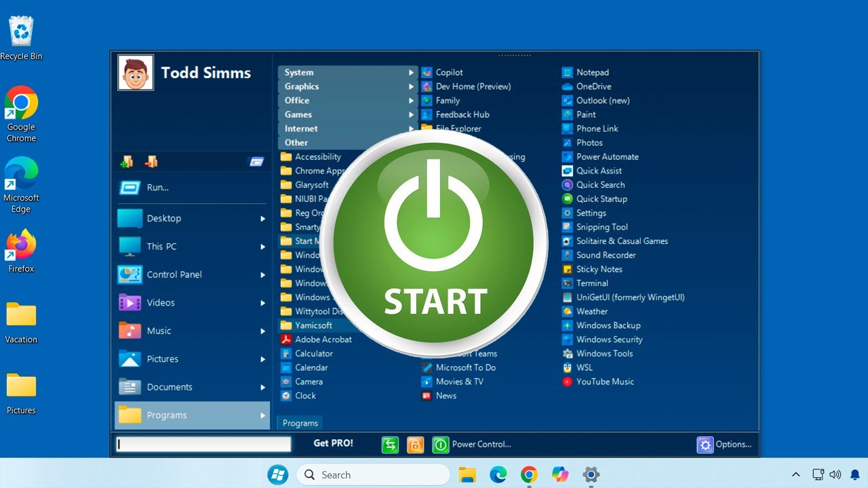868x488 pixels.
Task: Open the Clock app
Action: tap(298, 396)
